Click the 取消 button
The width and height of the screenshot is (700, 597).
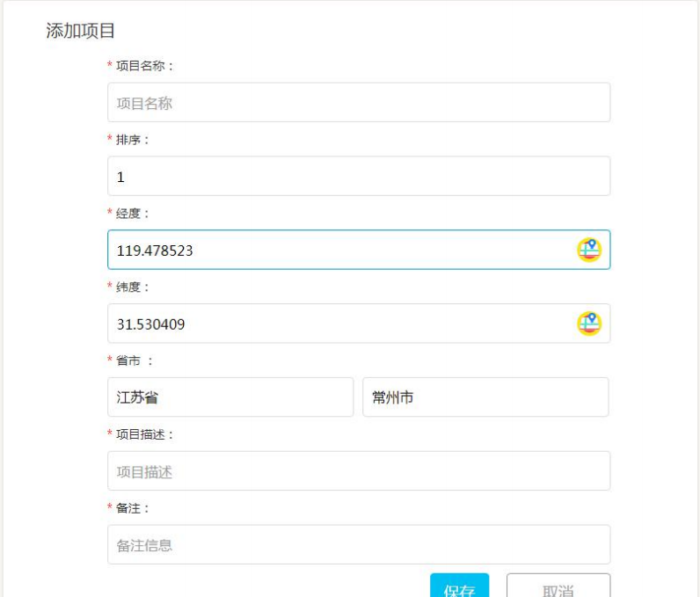(558, 587)
